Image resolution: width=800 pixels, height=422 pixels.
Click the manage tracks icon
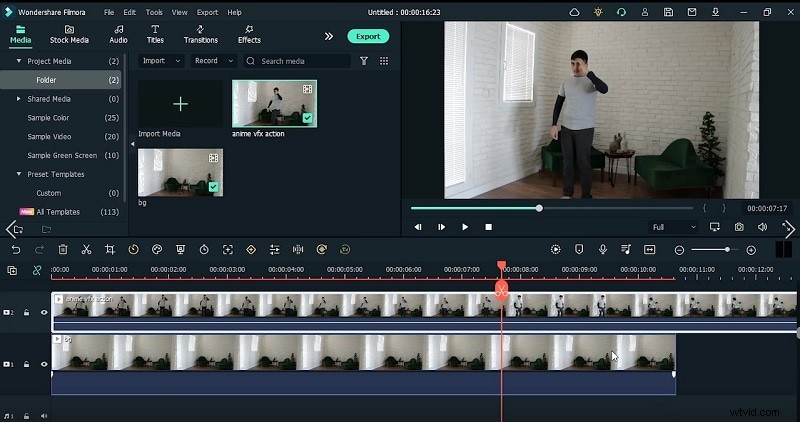12,270
